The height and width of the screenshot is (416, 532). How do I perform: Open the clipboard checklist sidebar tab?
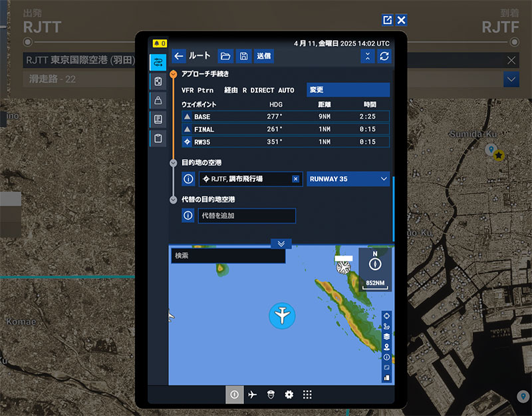(158, 138)
